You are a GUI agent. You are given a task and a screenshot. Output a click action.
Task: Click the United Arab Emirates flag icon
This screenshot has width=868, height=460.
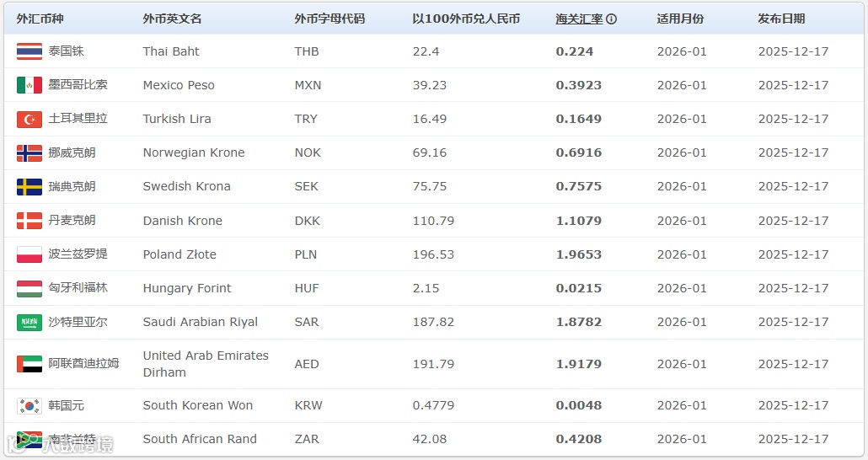(x=29, y=364)
